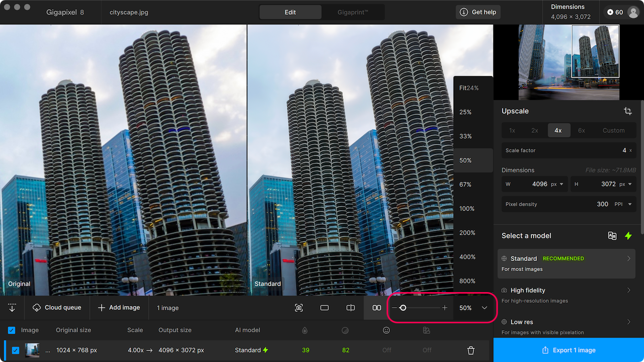Uncheck the cityscape row checkbox
Viewport: 644px width, 362px height.
[16, 350]
